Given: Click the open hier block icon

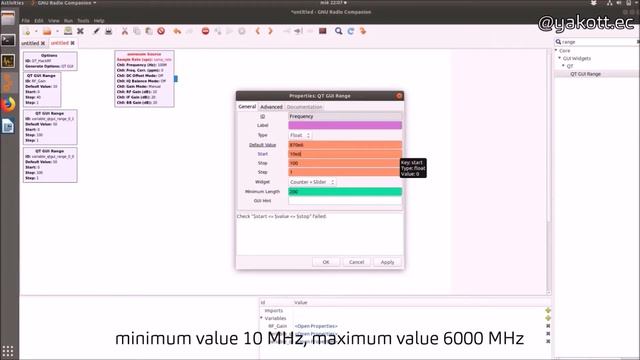Looking at the screenshot, I should (x=363, y=31).
